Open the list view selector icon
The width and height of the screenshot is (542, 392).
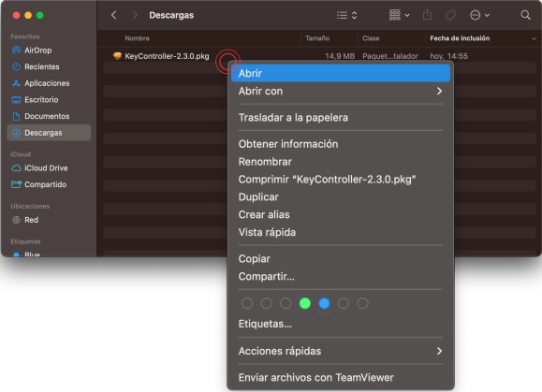click(x=346, y=15)
